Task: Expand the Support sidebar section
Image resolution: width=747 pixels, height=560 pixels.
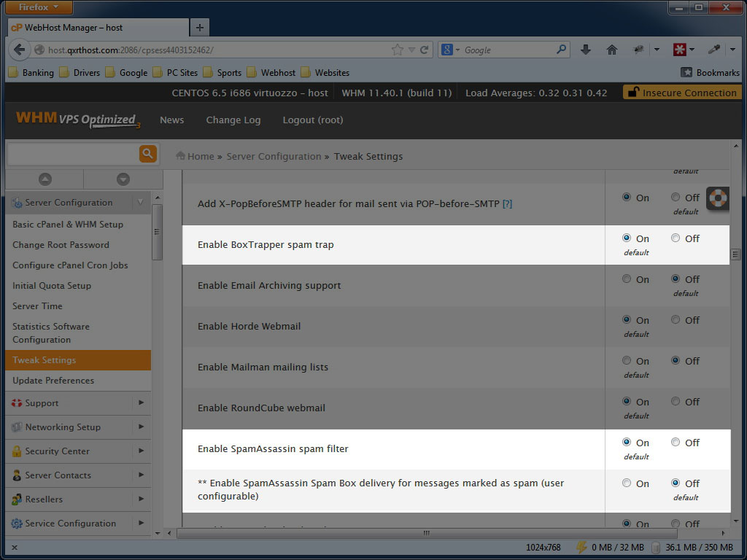Action: coord(141,402)
